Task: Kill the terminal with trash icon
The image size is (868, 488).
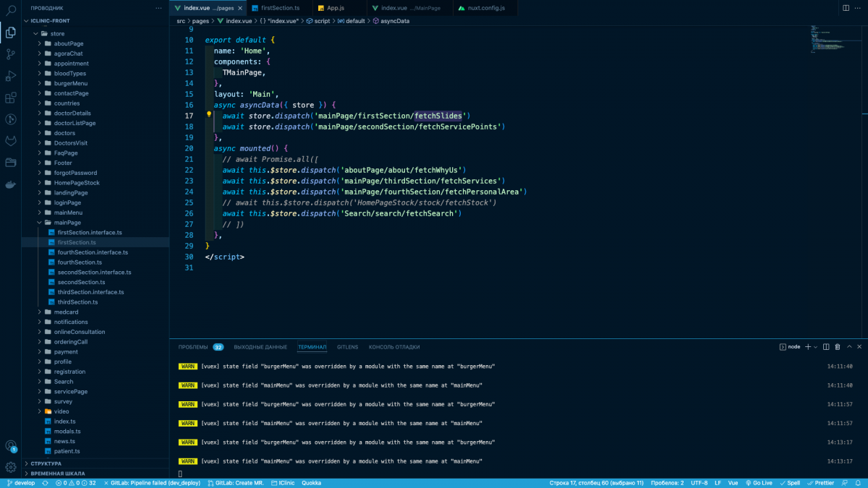Action: click(x=838, y=347)
